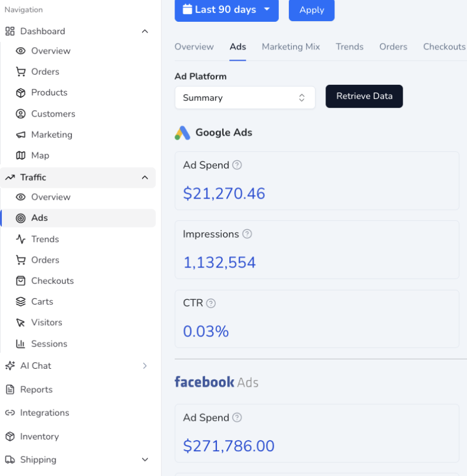Click the Sessions bar chart icon
The image size is (467, 476).
pyautogui.click(x=21, y=343)
